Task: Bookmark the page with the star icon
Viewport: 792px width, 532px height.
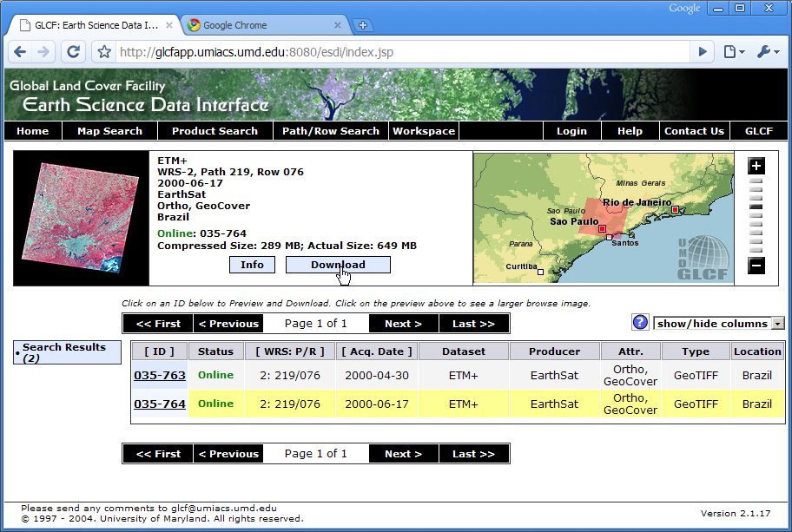Action: pos(104,52)
